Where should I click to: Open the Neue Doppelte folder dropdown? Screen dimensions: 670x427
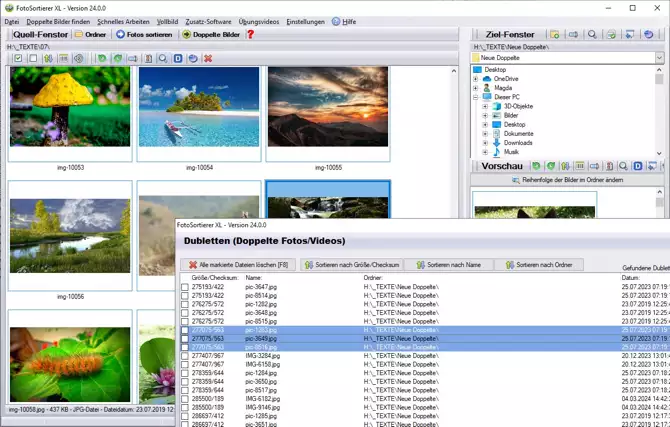(x=659, y=58)
